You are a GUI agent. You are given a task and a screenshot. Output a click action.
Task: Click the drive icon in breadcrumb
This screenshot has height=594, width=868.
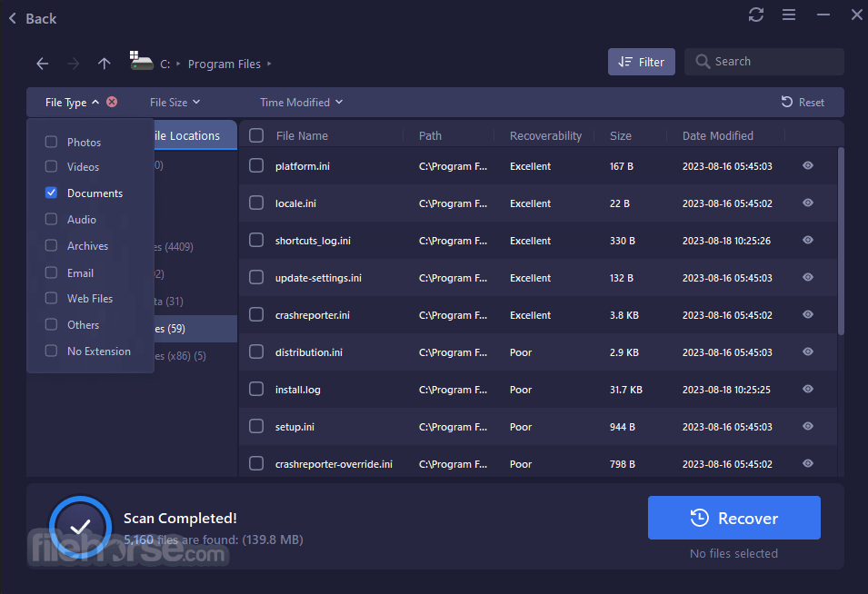(141, 61)
